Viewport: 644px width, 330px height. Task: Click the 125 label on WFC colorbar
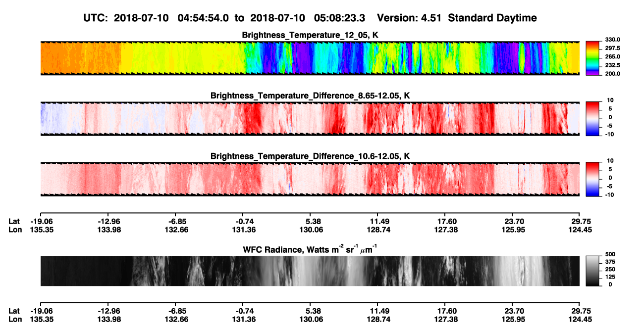coord(610,277)
